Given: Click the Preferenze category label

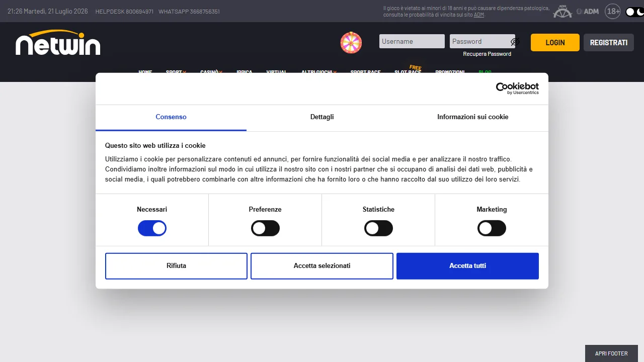Looking at the screenshot, I should (x=265, y=209).
